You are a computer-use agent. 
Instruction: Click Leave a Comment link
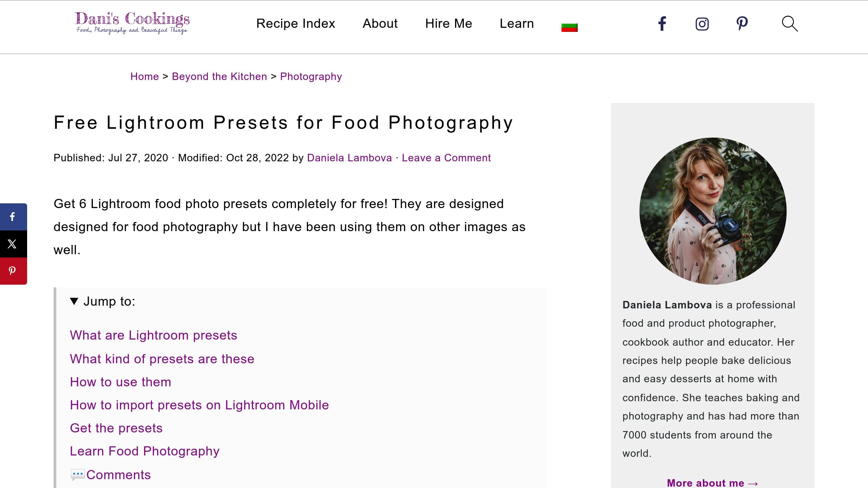[x=446, y=158]
